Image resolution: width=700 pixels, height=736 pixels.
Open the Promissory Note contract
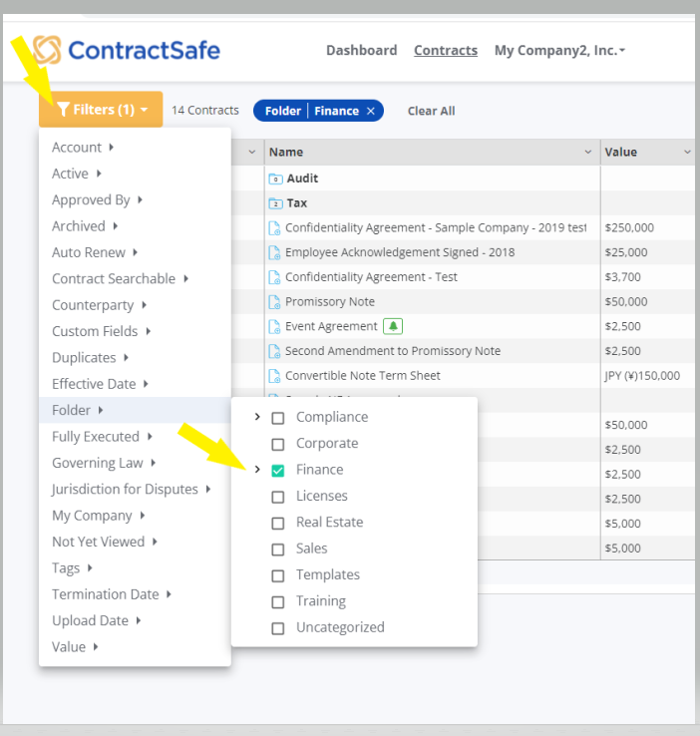coord(330,302)
